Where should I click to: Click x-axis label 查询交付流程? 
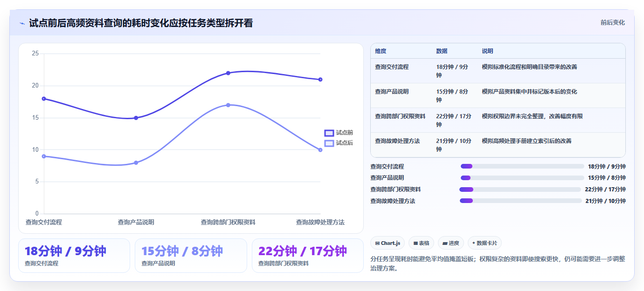44,223
